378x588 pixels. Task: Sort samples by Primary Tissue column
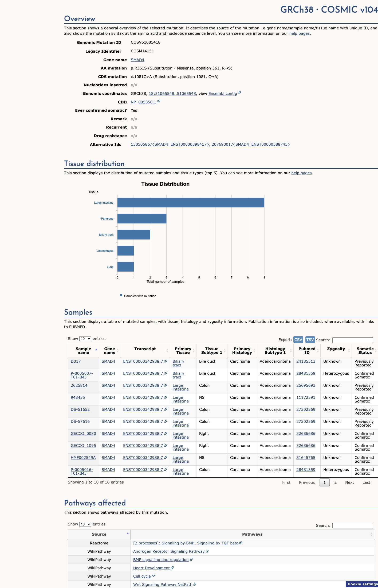click(x=183, y=351)
